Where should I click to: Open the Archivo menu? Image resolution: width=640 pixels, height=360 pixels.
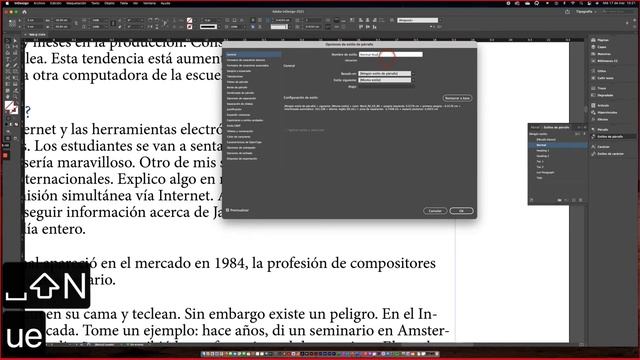pyautogui.click(x=40, y=3)
